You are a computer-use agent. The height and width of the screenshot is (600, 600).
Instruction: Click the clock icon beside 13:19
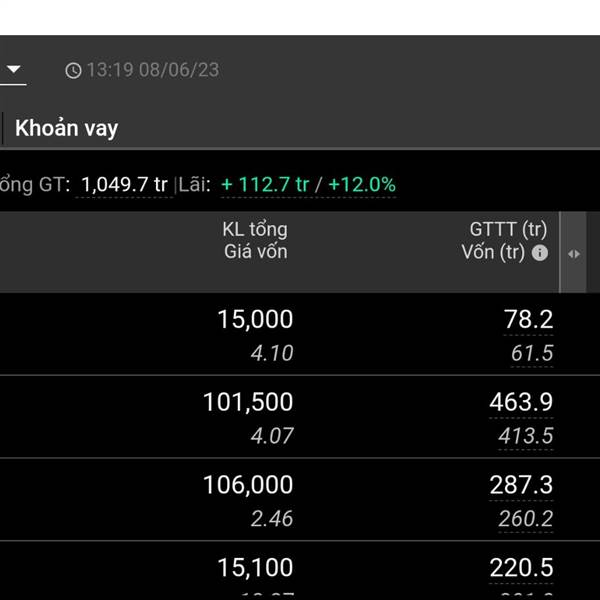[x=73, y=71]
